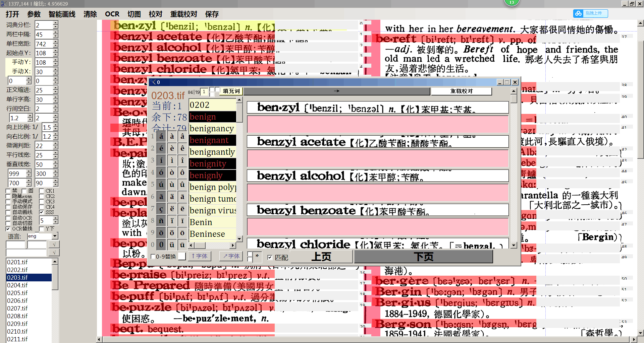Click the cloud upload icon 拖拽上传
The image size is (644, 343).
(x=591, y=13)
